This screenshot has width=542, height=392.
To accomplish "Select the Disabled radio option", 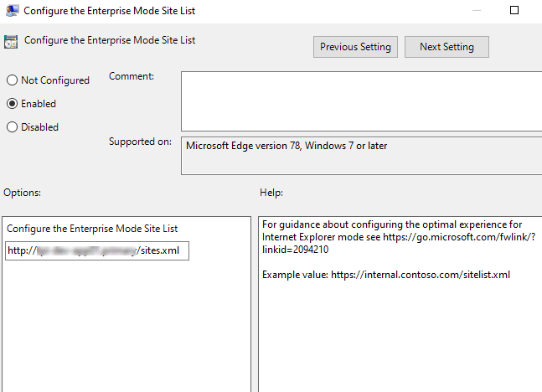I will click(x=33, y=127).
